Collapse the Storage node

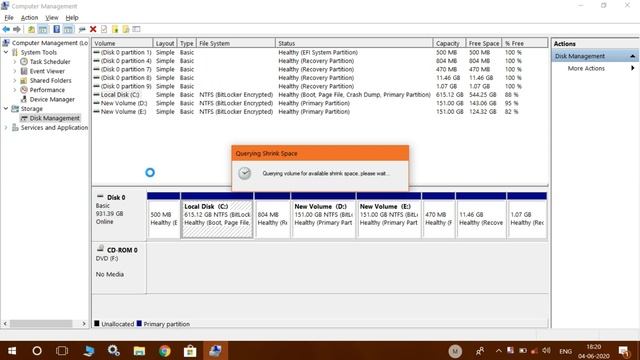pyautogui.click(x=6, y=109)
